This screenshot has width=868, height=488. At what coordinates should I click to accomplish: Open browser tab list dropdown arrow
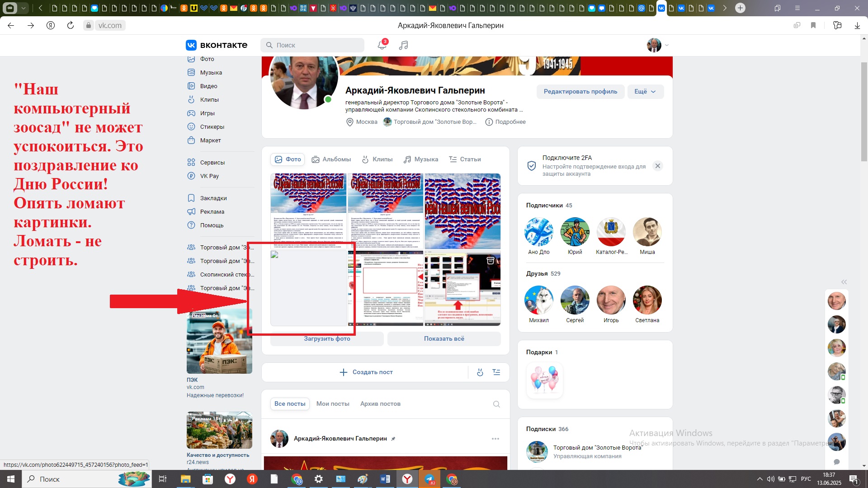pyautogui.click(x=24, y=8)
